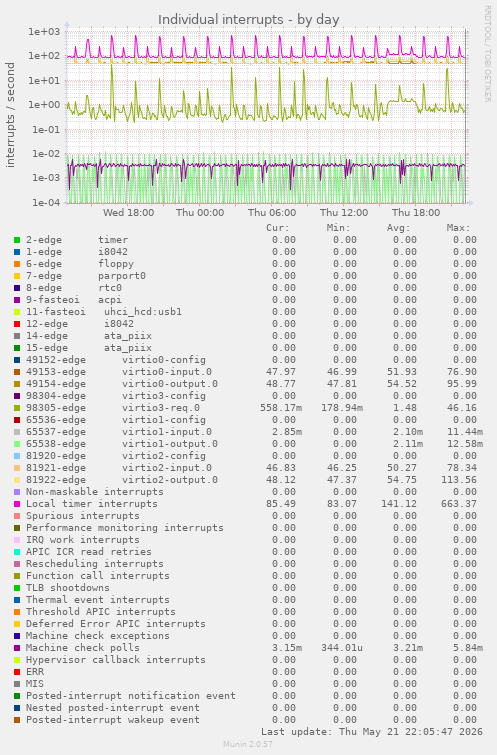Click the Cur column header

pyautogui.click(x=278, y=228)
